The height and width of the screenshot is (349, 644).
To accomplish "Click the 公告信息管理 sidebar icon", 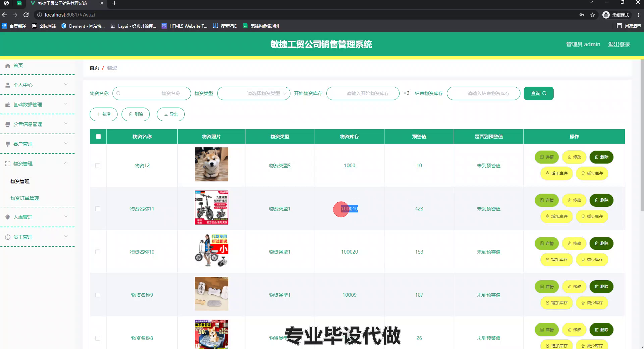I will click(8, 124).
